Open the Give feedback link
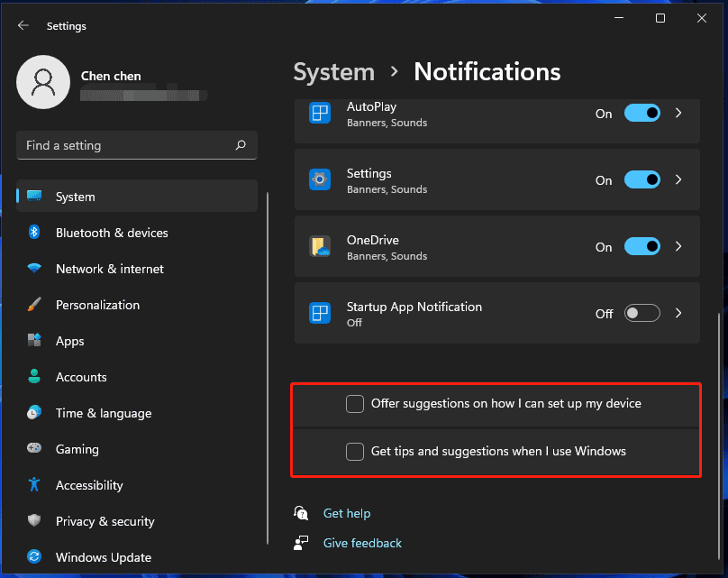This screenshot has width=728, height=578. 362,543
